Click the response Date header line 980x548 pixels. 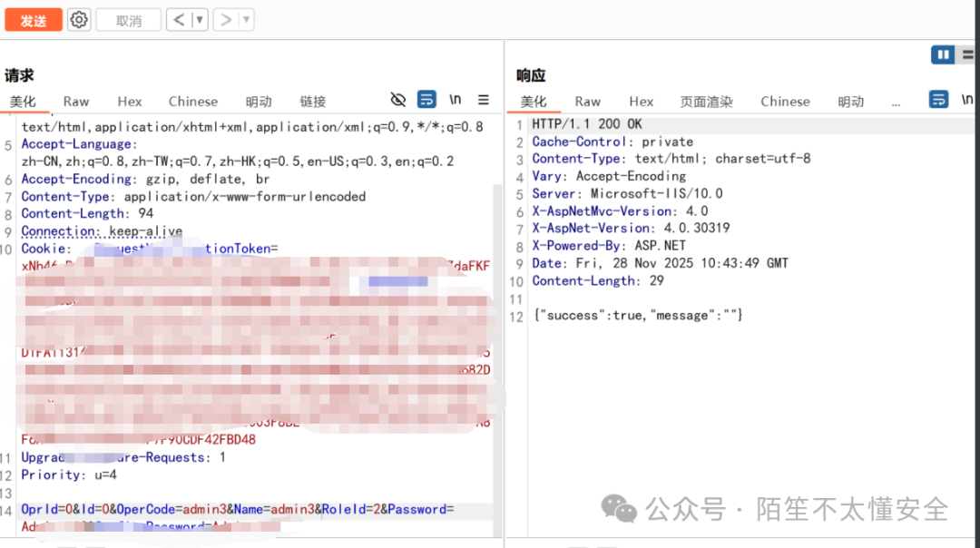click(660, 263)
